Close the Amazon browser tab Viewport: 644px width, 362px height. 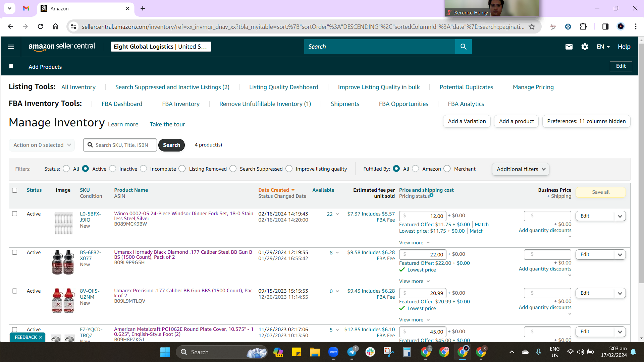tap(127, 8)
